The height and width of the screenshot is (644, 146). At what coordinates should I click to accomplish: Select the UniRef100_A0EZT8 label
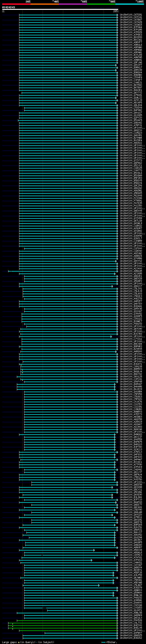(x=131, y=299)
